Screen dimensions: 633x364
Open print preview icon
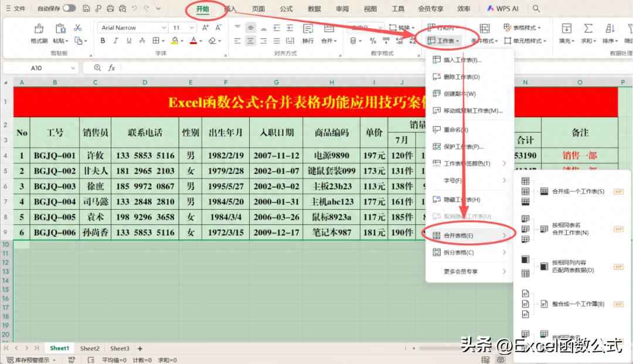pos(122,8)
